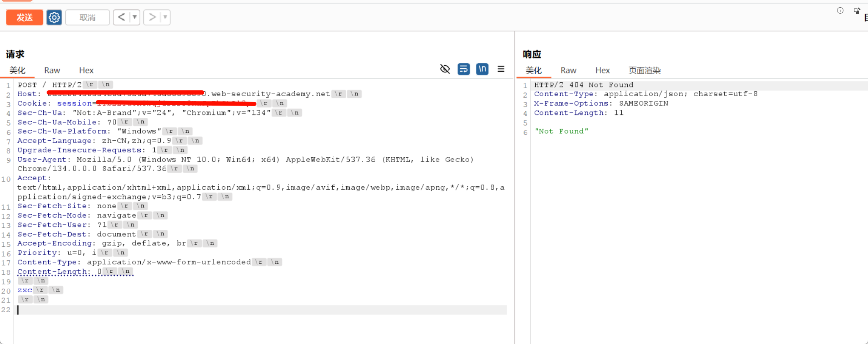Click the 'zxc' body text on line 20

[x=25, y=290]
